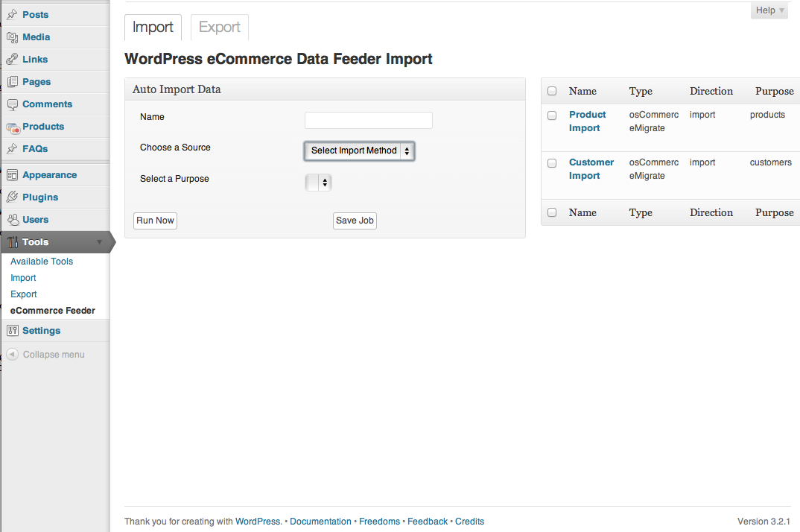The height and width of the screenshot is (532, 800).
Task: Click the Comments speech bubble icon
Action: 12,104
